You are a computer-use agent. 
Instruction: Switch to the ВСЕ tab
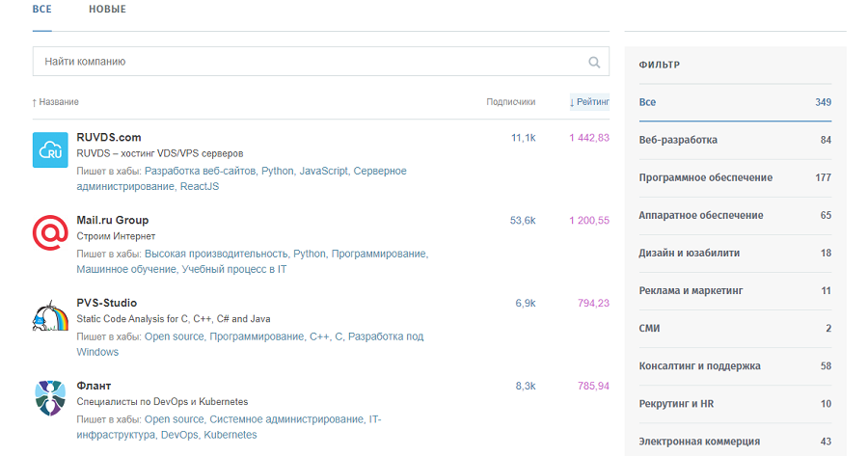(x=42, y=10)
